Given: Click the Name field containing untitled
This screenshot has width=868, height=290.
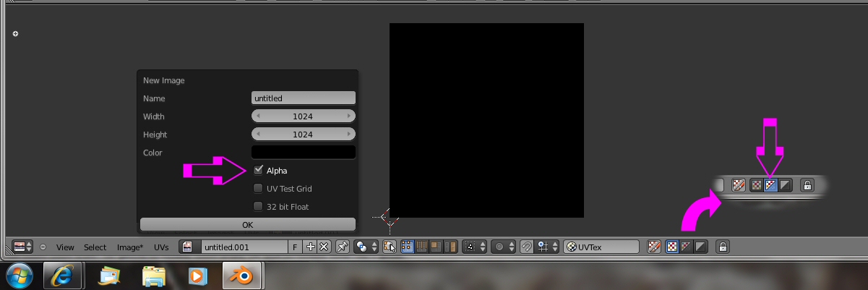Looking at the screenshot, I should [x=304, y=98].
